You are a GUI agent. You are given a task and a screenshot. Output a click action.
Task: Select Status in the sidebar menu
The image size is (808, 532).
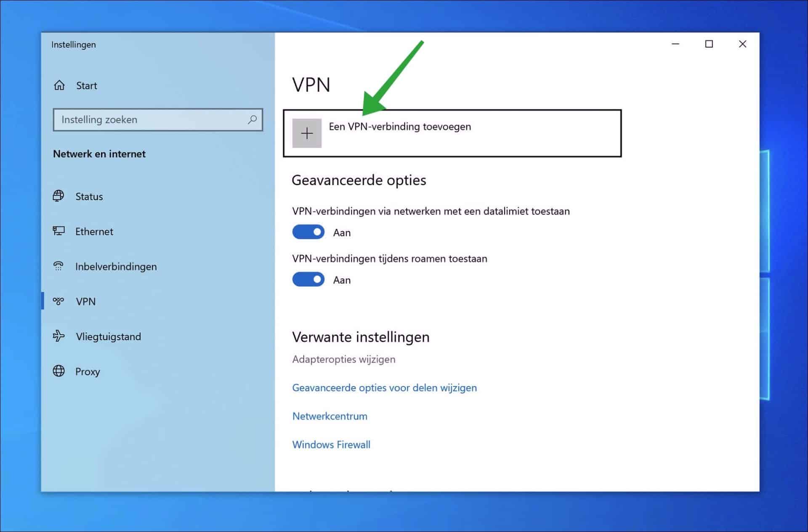tap(89, 196)
